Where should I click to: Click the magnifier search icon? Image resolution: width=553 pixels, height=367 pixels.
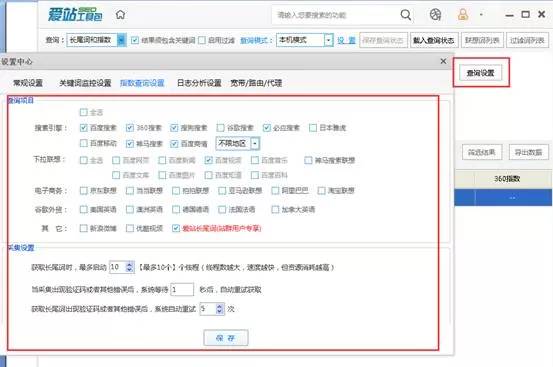406,15
